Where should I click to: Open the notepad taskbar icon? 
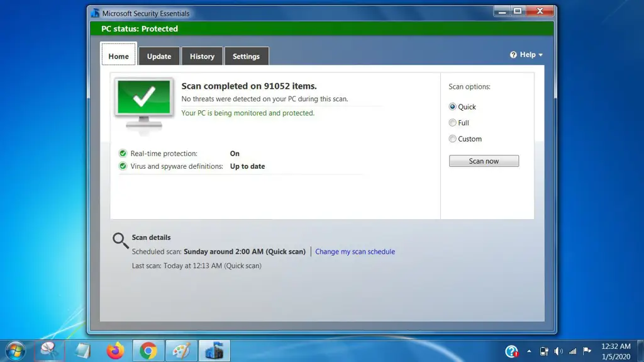(x=82, y=351)
